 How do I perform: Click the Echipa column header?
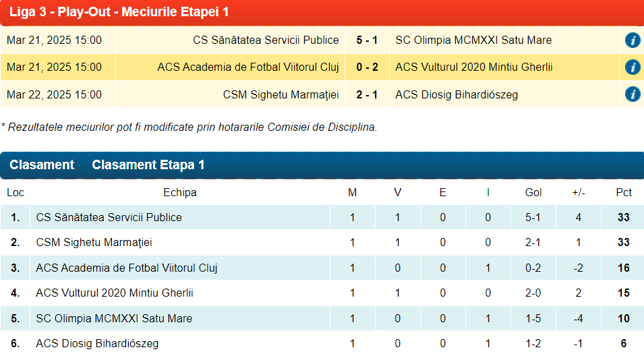pos(180,193)
